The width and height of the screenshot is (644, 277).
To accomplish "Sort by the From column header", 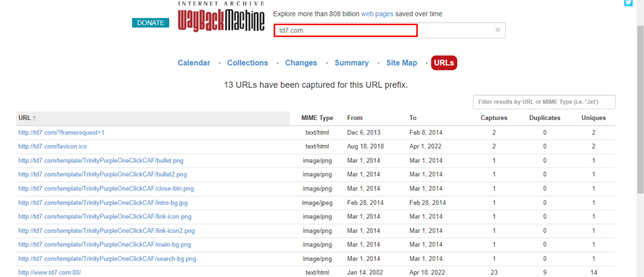I will pos(355,118).
